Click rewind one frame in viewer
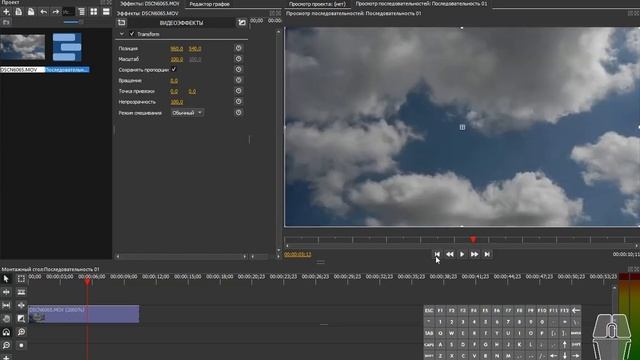 point(449,254)
